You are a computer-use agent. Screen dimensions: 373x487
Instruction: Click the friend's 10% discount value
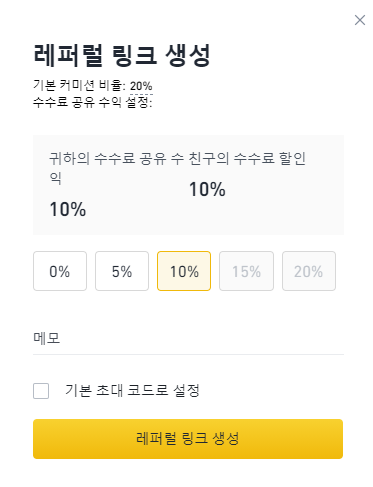tap(207, 189)
